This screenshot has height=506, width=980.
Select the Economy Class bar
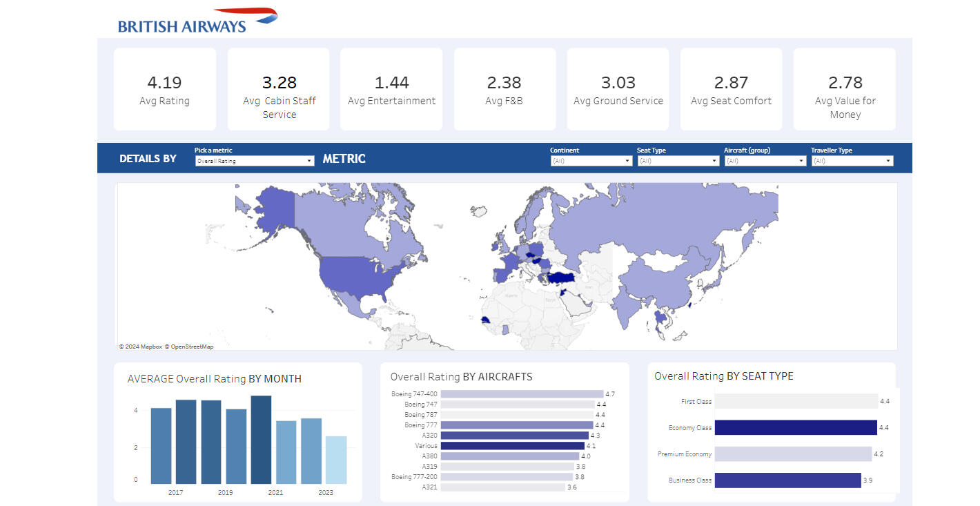click(795, 428)
